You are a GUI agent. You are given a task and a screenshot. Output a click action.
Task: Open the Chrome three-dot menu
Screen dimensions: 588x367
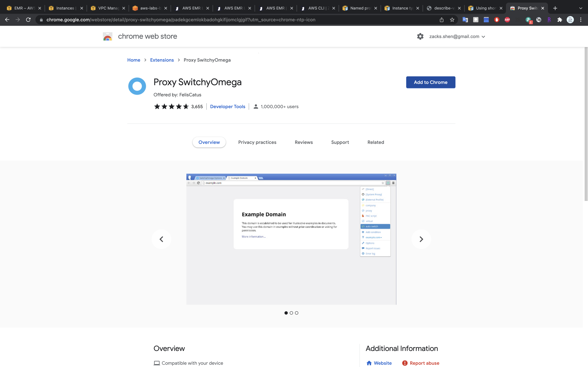click(x=581, y=20)
